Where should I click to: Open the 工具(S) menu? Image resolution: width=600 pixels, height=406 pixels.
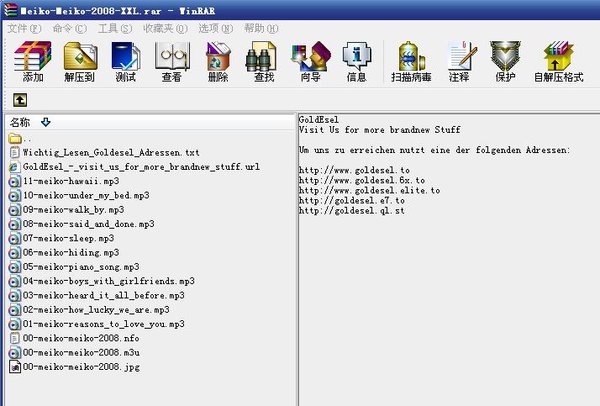coord(115,29)
